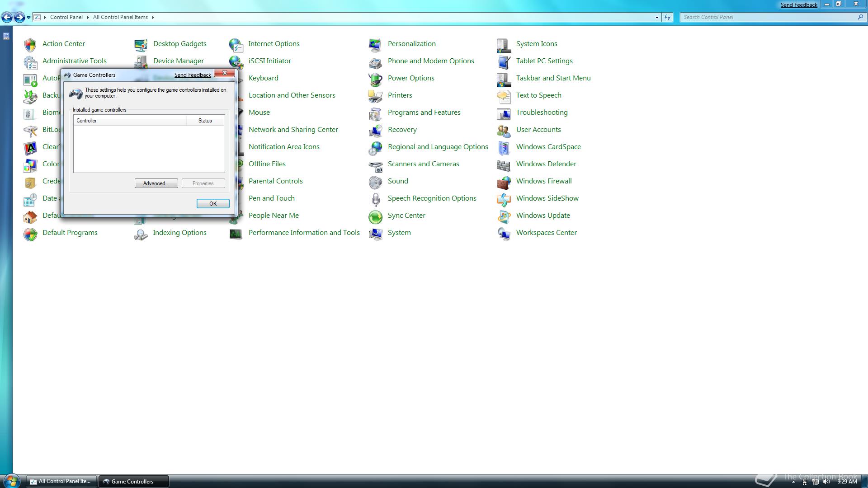This screenshot has height=488, width=868.
Task: Open the Windows Start orb
Action: 11,481
